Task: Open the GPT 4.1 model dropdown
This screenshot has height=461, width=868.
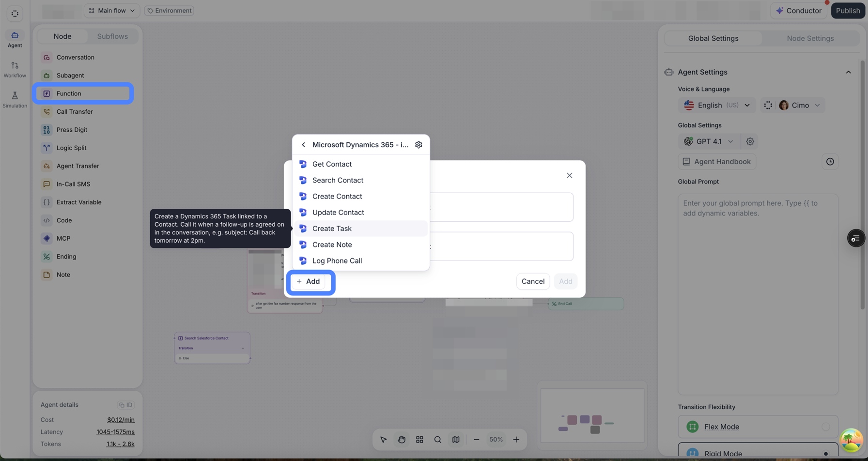Action: pyautogui.click(x=709, y=141)
